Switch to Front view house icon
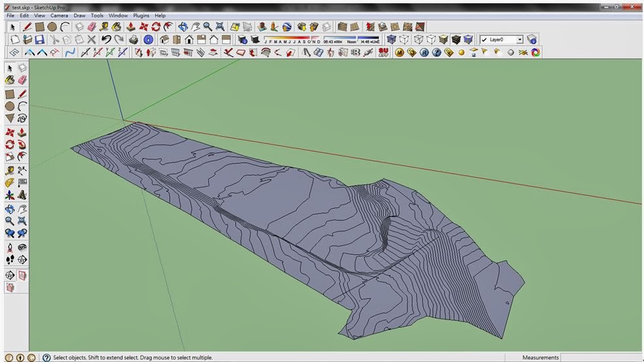644x362 pixels. coord(189,39)
